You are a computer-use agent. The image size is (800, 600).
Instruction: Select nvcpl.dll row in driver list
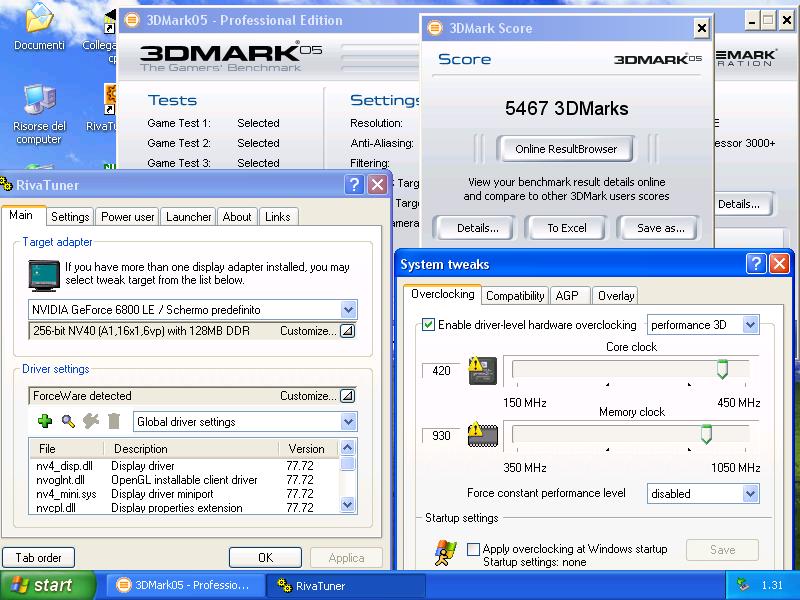click(184, 508)
